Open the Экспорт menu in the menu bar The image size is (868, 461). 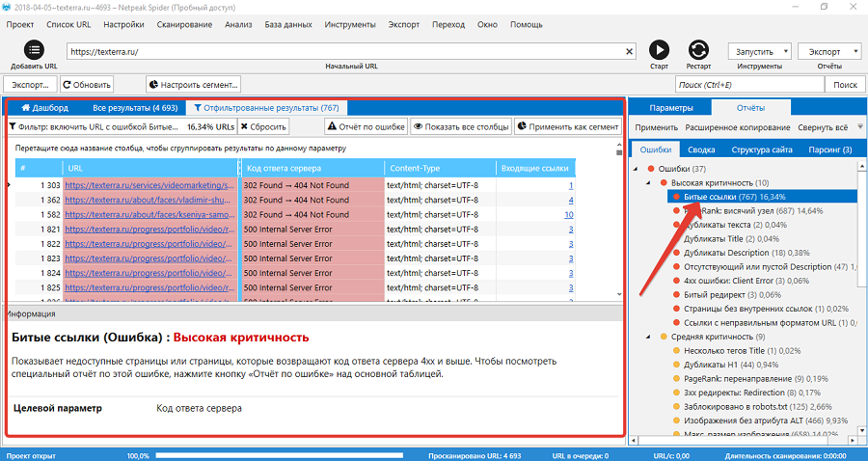click(403, 24)
